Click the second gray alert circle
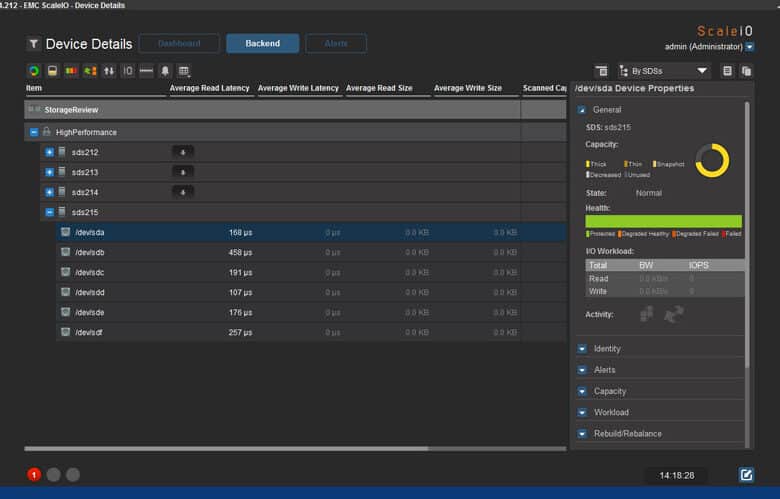 [x=73, y=475]
